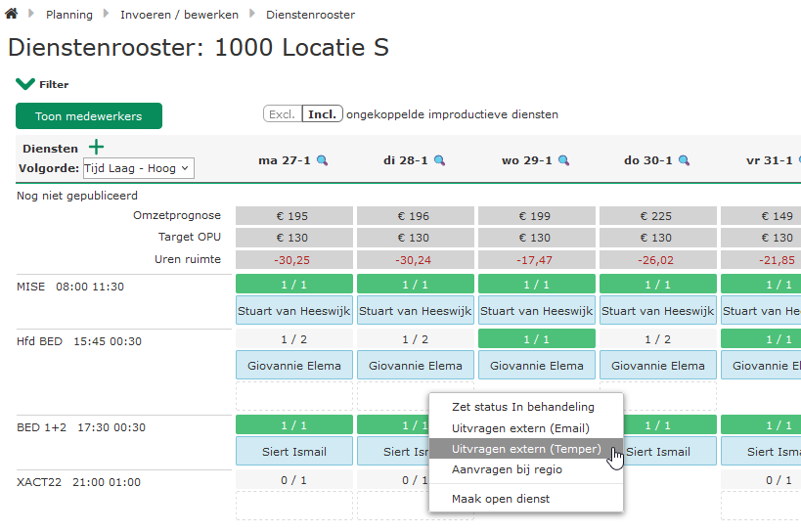Select Uitvragen extern (Temper)
This screenshot has height=532, width=801.
tap(525, 450)
